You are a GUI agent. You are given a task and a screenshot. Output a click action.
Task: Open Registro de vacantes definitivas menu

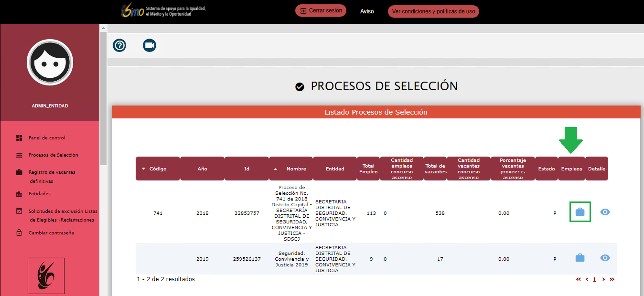click(52, 172)
